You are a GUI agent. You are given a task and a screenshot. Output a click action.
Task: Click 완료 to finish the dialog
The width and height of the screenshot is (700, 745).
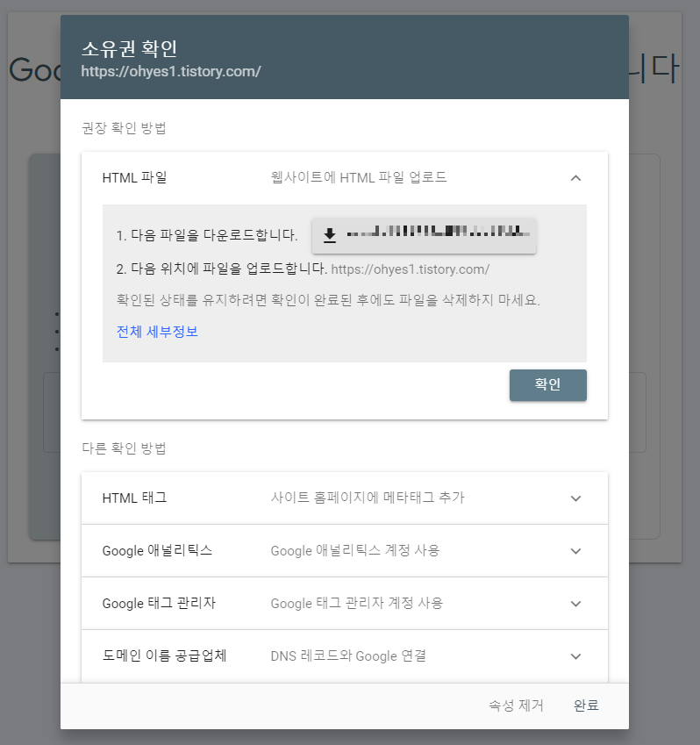(x=586, y=706)
